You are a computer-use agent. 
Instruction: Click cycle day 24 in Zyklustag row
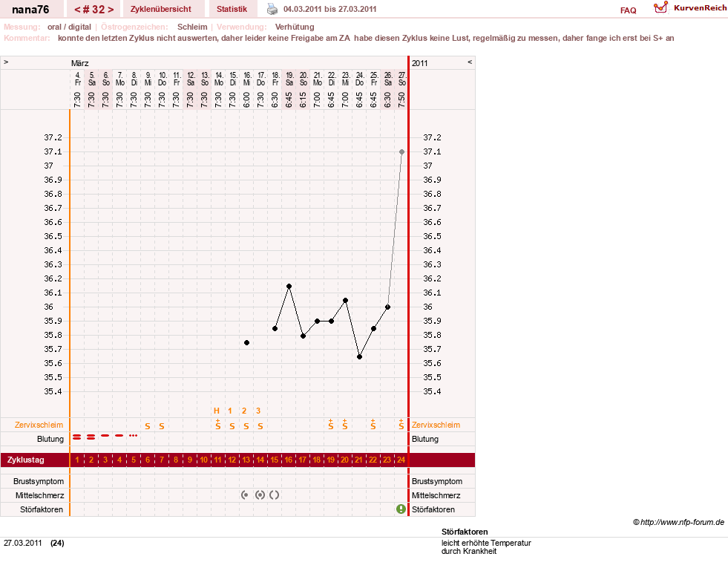(401, 460)
